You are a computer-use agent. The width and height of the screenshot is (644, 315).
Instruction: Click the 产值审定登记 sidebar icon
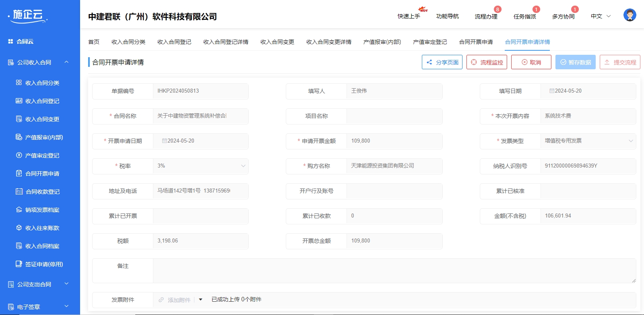(19, 155)
